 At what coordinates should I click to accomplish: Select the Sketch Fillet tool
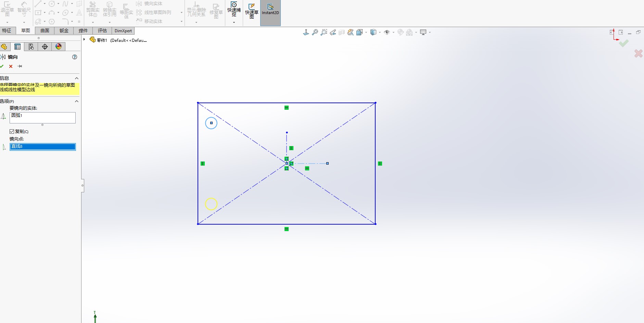pos(65,22)
